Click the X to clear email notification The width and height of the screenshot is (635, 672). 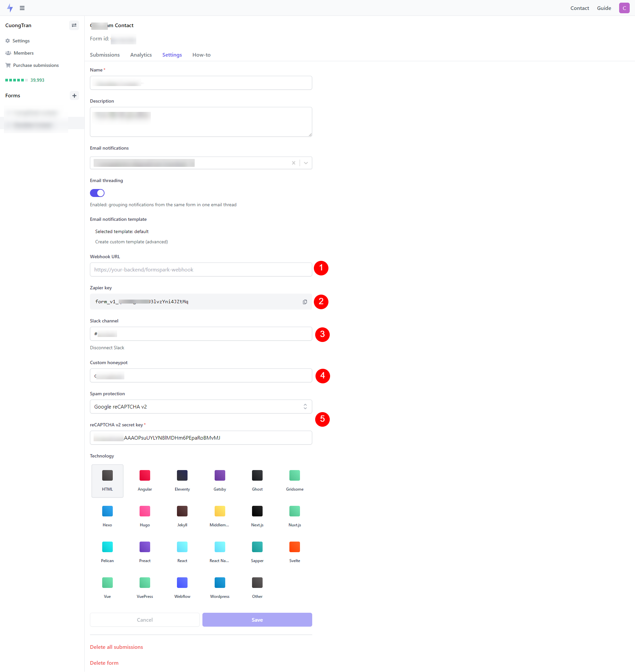[x=294, y=163]
